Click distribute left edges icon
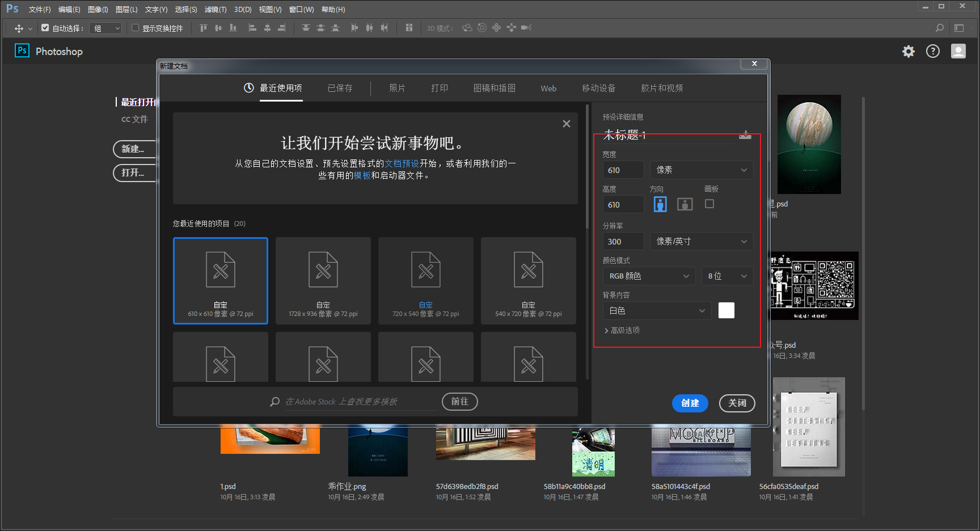This screenshot has height=531, width=980. [354, 28]
